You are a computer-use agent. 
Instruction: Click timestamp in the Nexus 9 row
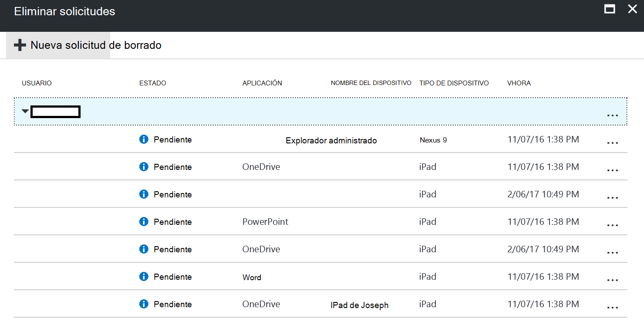[x=543, y=139]
